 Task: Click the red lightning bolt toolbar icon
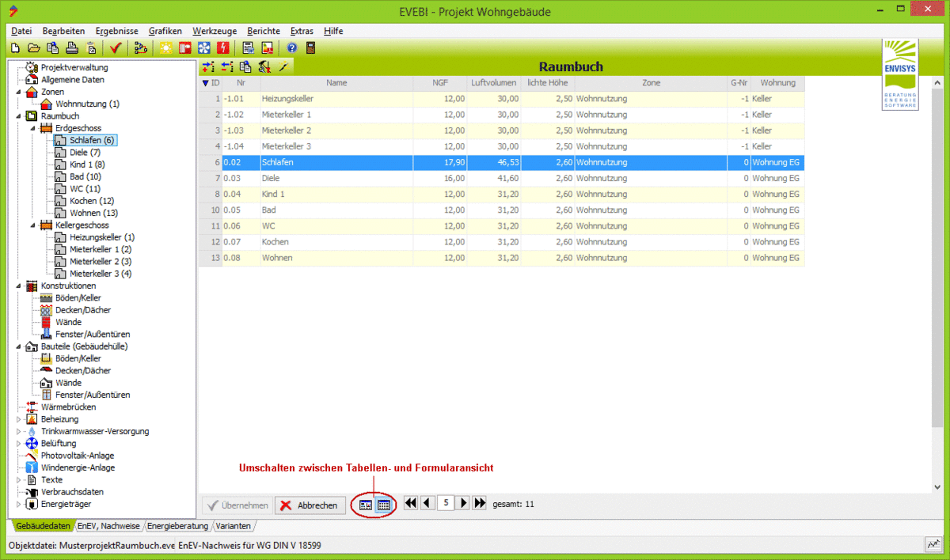[x=222, y=47]
